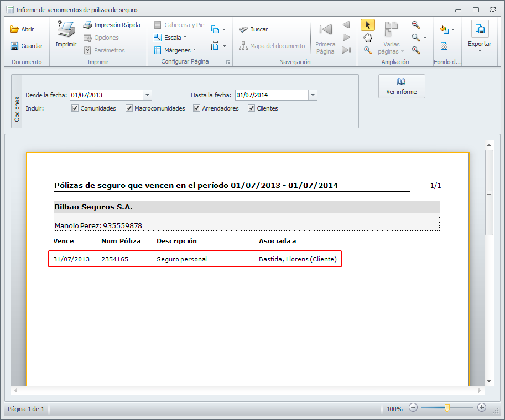Click the Num Póliza column header

(121, 241)
